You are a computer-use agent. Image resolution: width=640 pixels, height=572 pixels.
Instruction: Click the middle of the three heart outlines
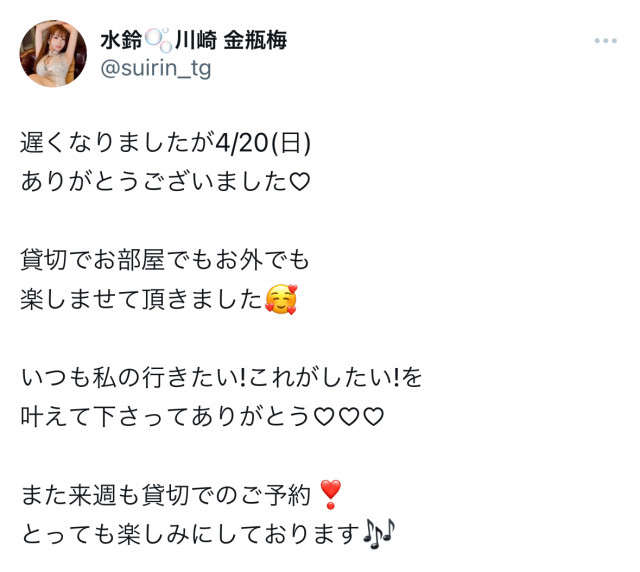[x=349, y=417]
